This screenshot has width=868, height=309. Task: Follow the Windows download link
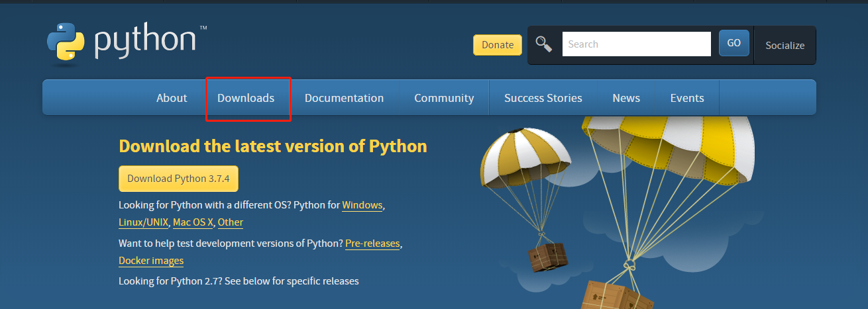(x=362, y=205)
